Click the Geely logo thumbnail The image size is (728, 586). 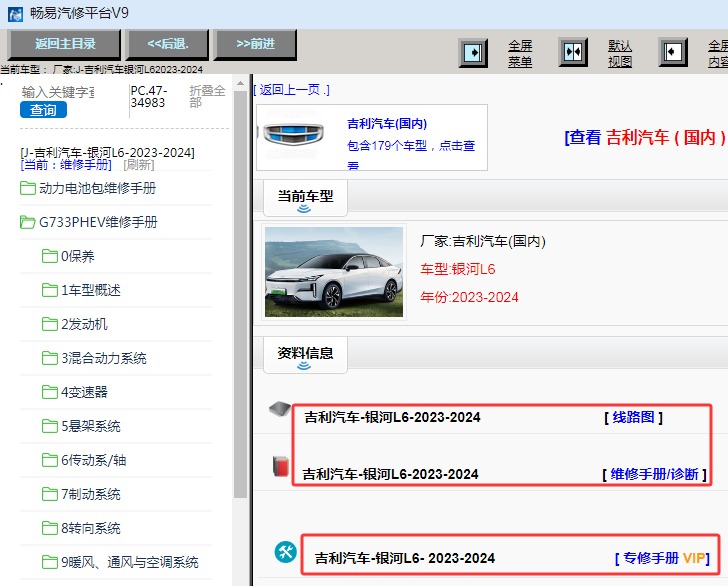coord(293,134)
